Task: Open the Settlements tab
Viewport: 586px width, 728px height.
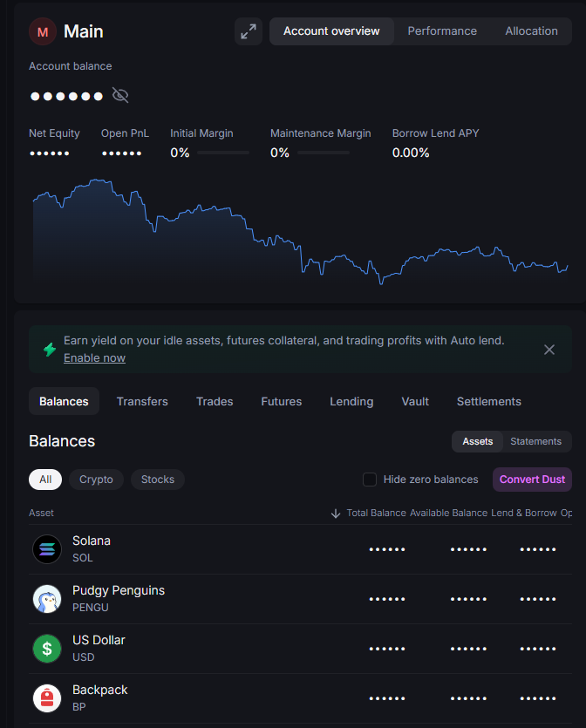Action: tap(489, 401)
